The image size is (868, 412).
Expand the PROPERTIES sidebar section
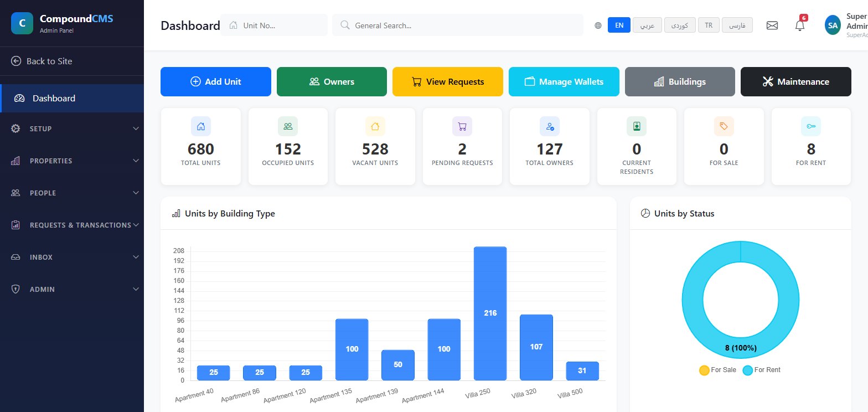click(x=72, y=161)
